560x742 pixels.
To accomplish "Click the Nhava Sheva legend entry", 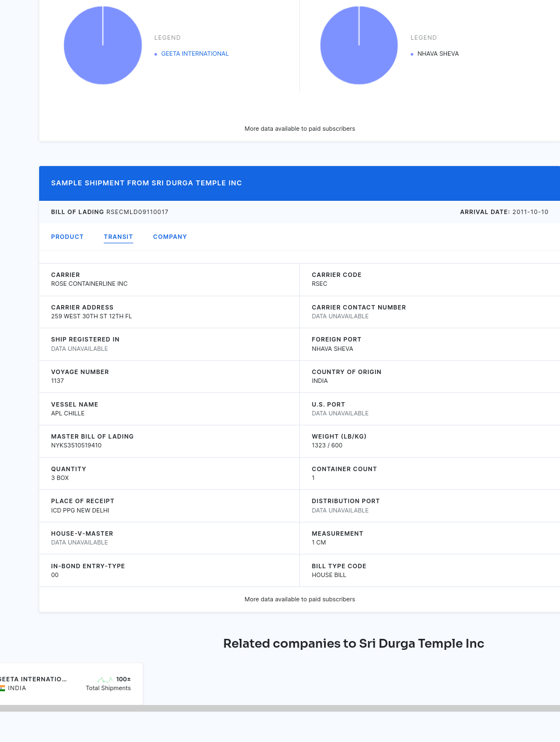I will click(438, 54).
